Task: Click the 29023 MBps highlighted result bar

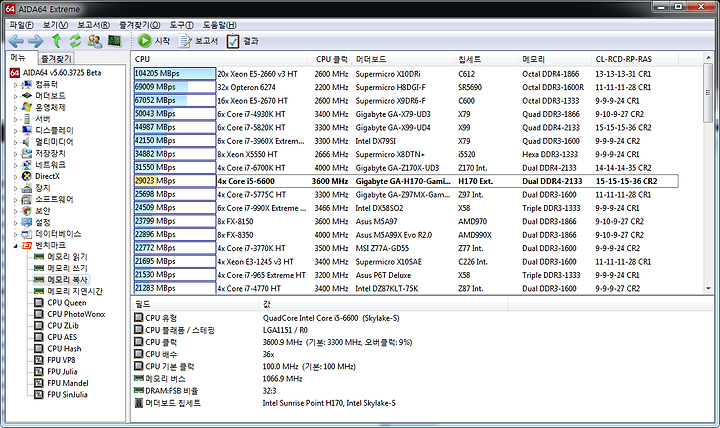Action: coord(174,181)
